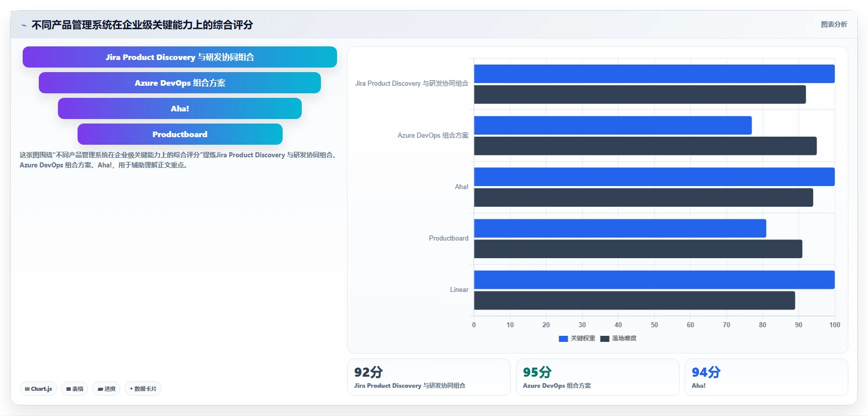The width and height of the screenshot is (868, 416).
Task: Click the dark bar for Linear
Action: 634,300
